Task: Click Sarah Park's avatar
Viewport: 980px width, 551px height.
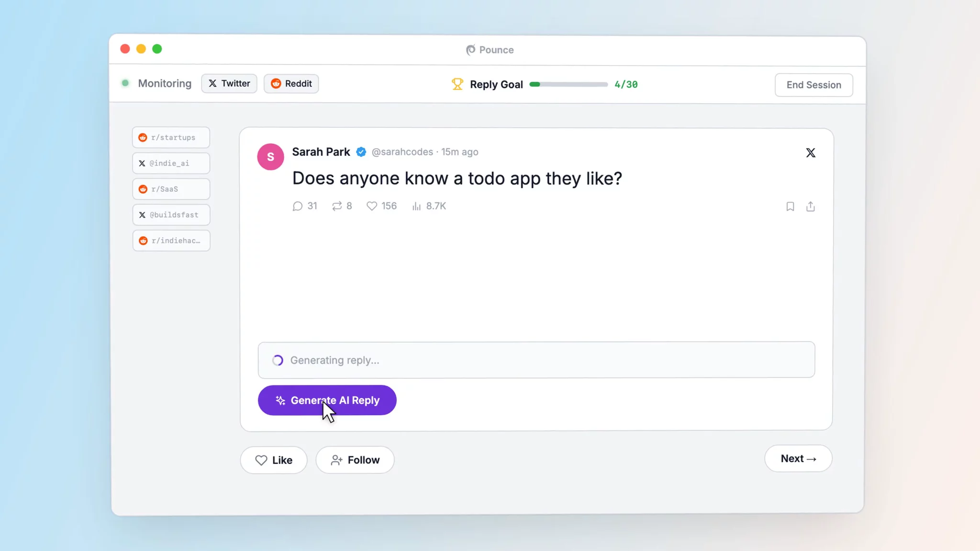Action: (270, 157)
